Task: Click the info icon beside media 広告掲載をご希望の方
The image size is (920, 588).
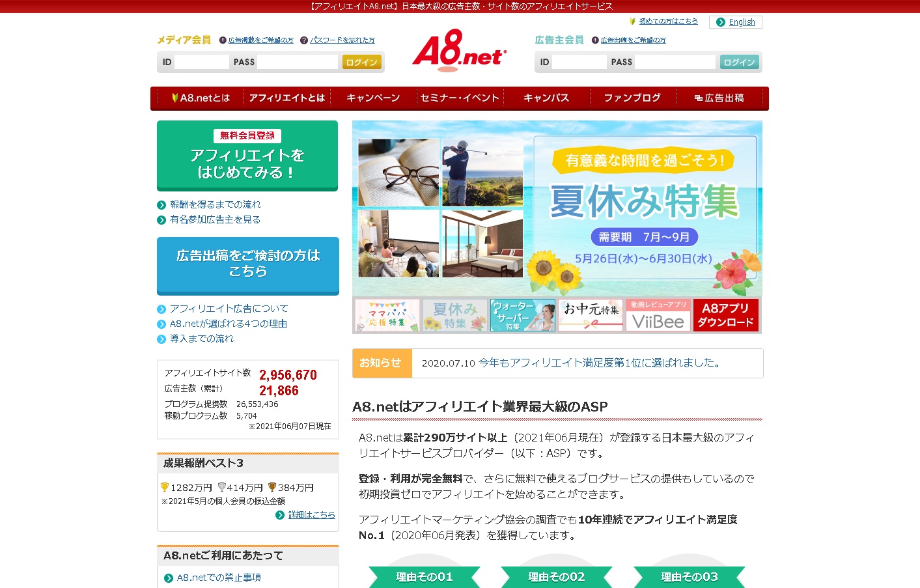Action: (223, 40)
